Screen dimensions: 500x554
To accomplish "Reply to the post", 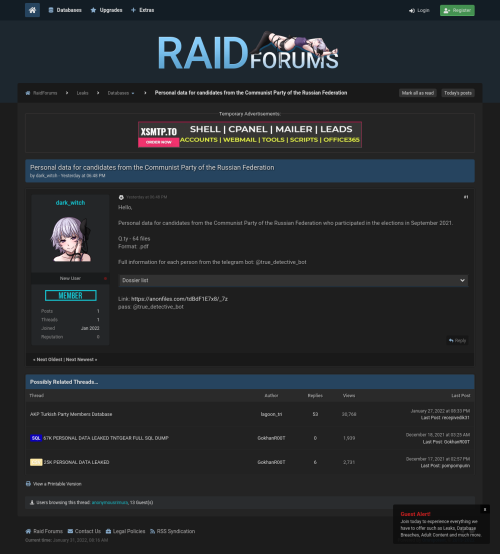I will (x=457, y=341).
